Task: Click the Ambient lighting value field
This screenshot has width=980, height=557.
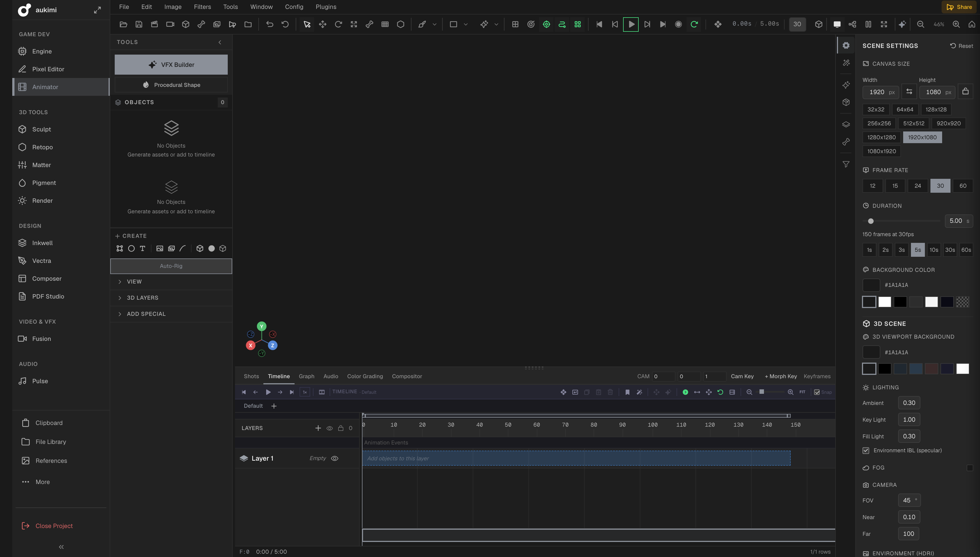Action: click(x=909, y=402)
